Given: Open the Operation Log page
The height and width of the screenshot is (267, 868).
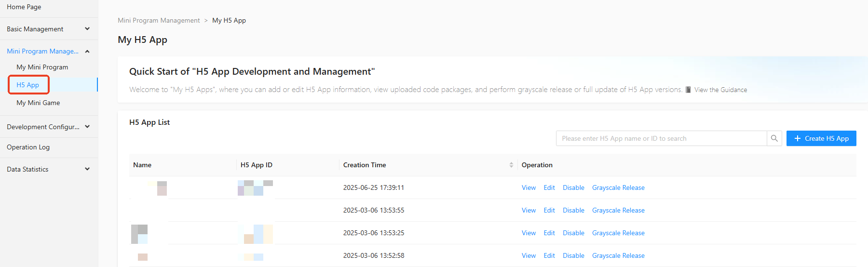Looking at the screenshot, I should point(28,147).
